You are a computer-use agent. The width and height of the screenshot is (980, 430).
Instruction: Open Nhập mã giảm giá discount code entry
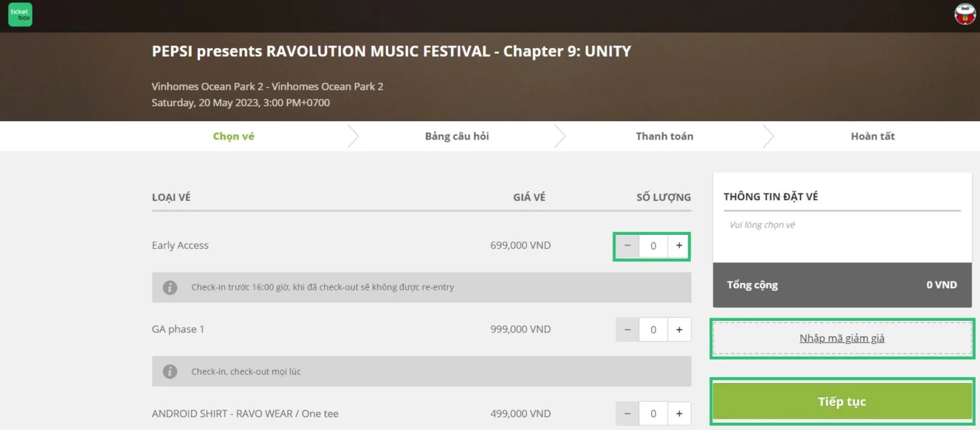click(x=841, y=338)
